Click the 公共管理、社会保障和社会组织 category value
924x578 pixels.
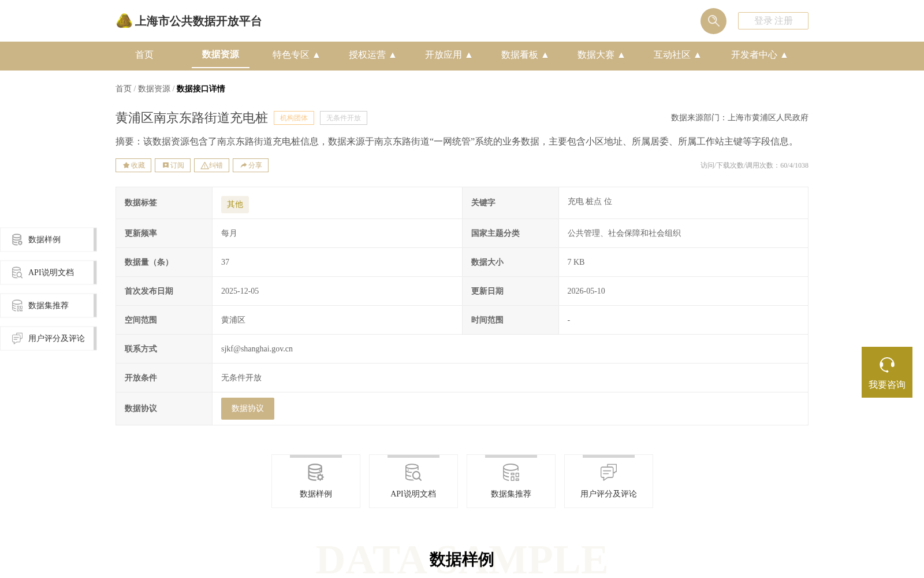624,234
